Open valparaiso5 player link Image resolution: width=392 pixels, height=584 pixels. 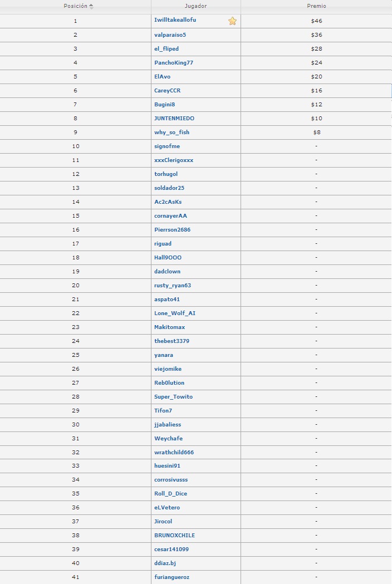170,35
